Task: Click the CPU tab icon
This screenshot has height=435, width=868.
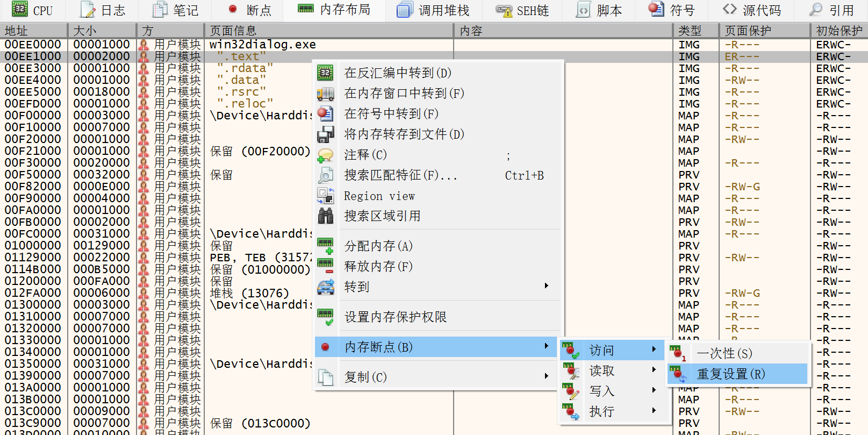Action: pos(20,9)
